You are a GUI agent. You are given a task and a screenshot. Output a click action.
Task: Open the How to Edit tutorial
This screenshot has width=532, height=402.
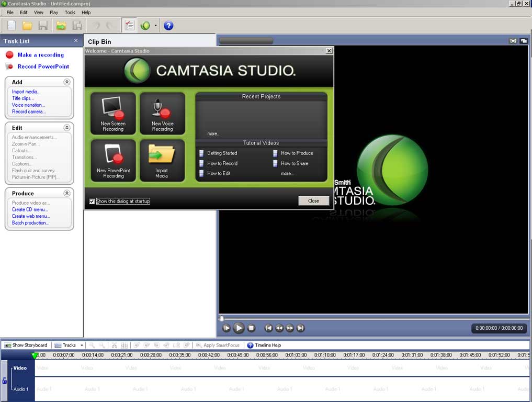click(x=219, y=173)
